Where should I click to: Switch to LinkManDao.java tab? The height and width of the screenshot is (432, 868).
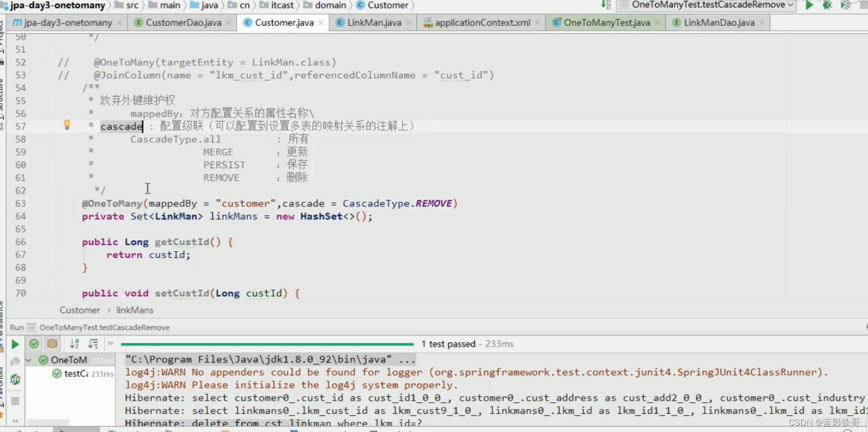click(x=719, y=23)
